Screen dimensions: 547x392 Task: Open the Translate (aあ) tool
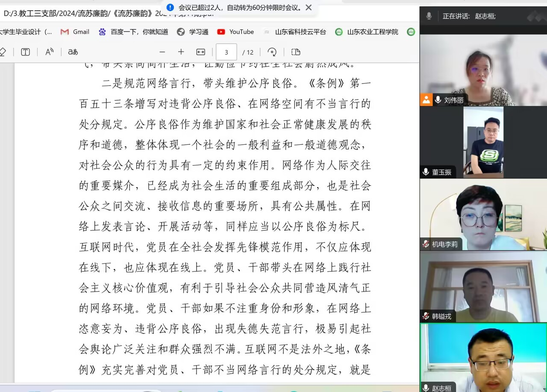tap(73, 52)
